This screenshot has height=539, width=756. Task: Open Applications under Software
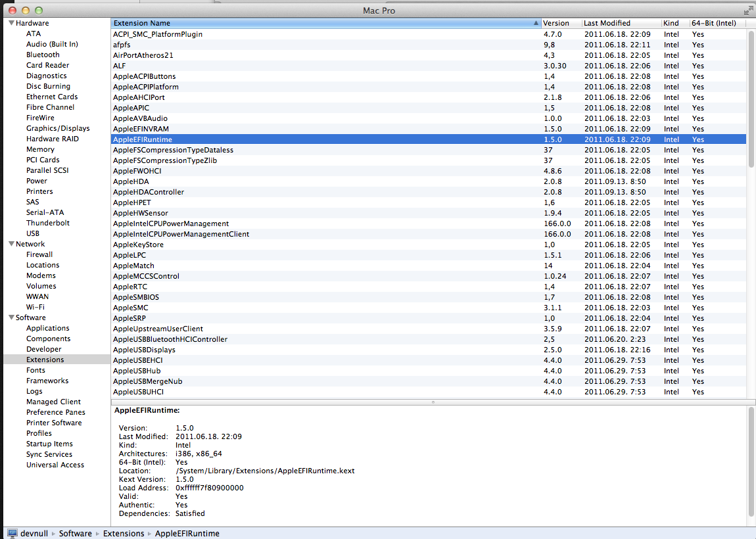(x=48, y=328)
